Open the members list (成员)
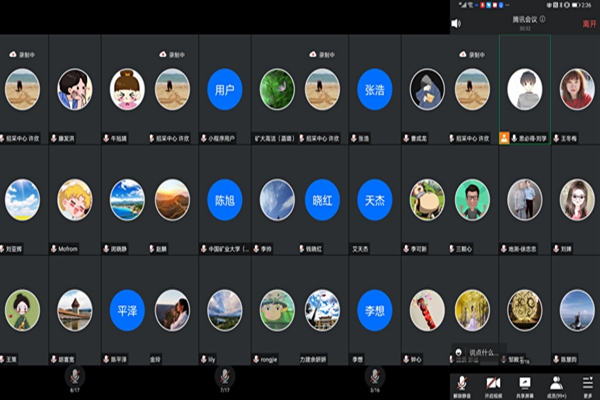600x400 pixels. tap(555, 384)
